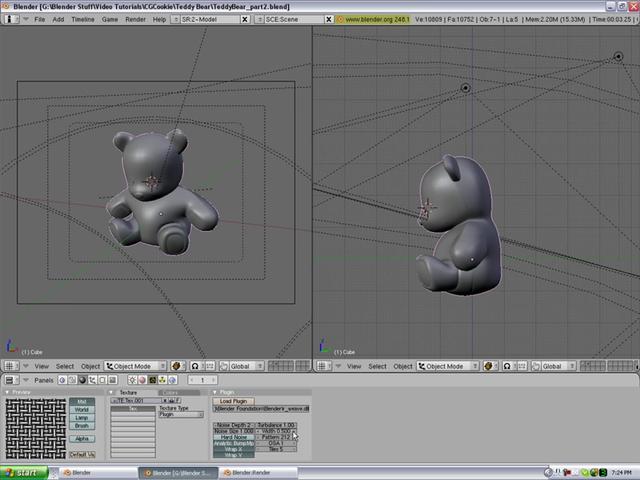Image resolution: width=640 pixels, height=480 pixels.
Task: Click the info window type icon in top header
Action: pyautogui.click(x=11, y=19)
